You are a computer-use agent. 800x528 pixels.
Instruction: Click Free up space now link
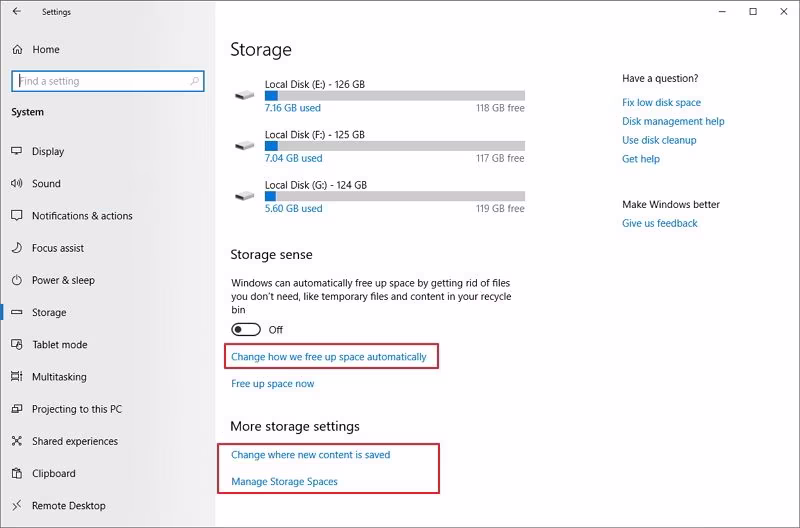[272, 384]
